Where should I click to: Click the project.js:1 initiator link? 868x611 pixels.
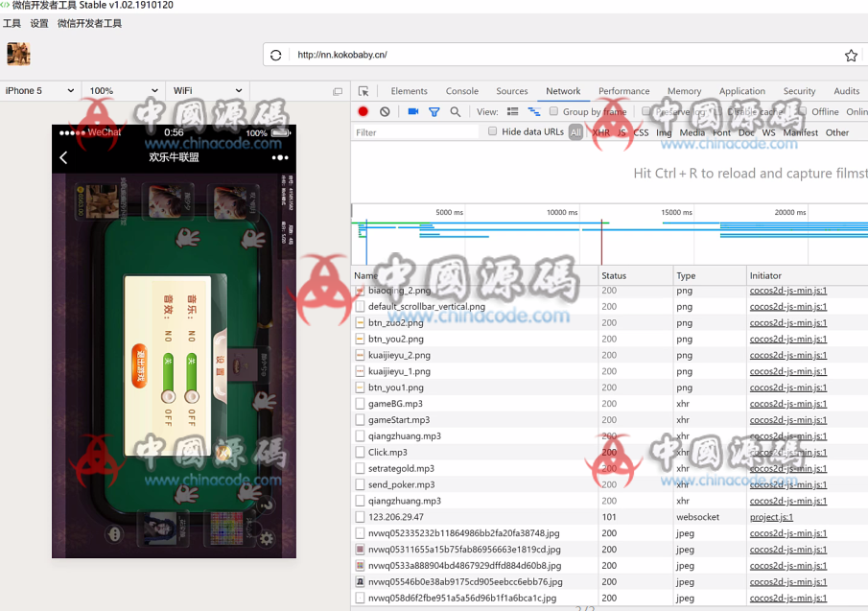[771, 517]
